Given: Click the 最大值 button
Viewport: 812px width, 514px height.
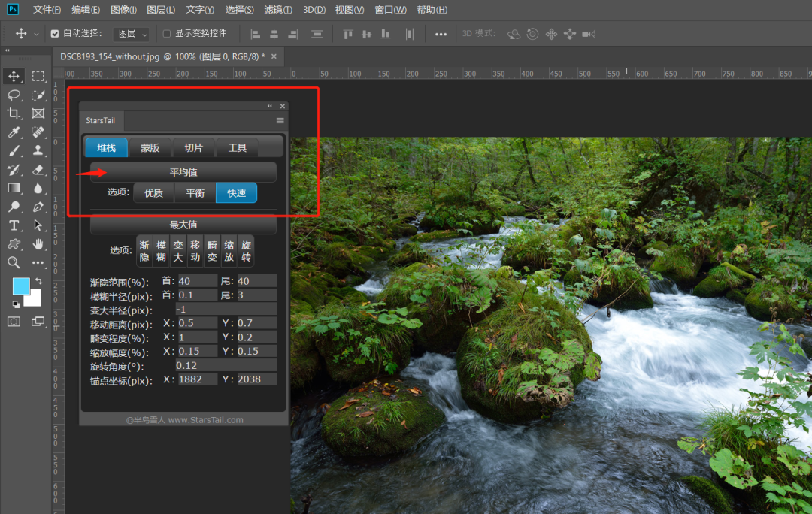Looking at the screenshot, I should (x=183, y=225).
